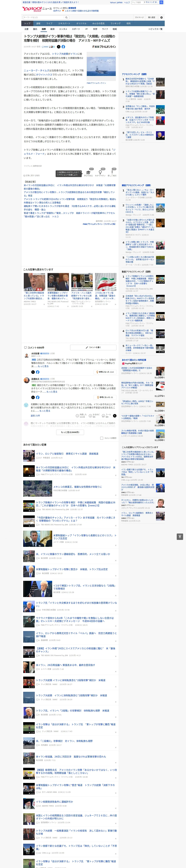Click the ヘルプ link in header

coord(127,2)
